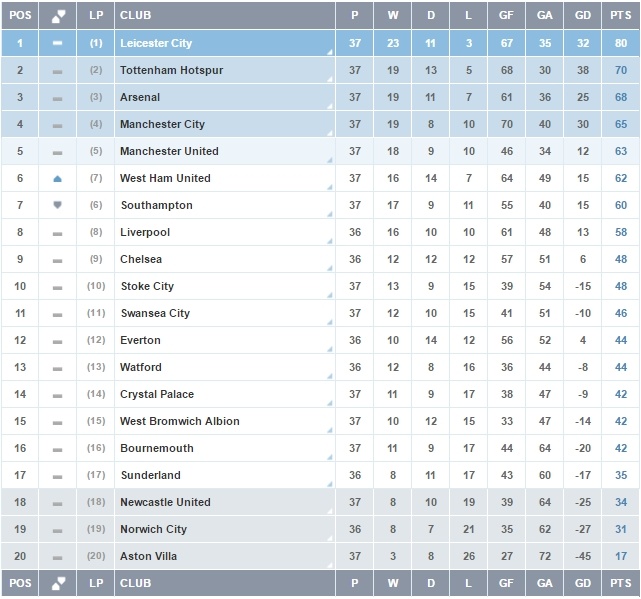
Task: Expand the Sunderland row corner triangle
Action: click(x=330, y=486)
